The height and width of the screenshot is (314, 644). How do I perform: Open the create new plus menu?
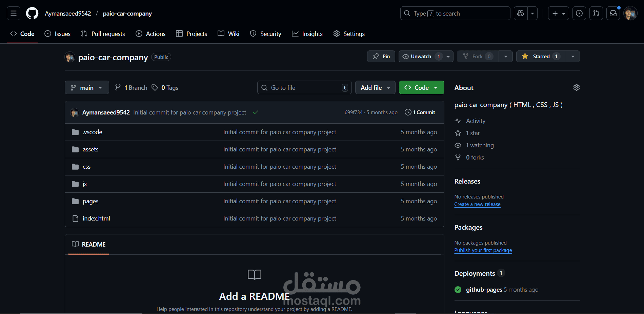point(559,13)
